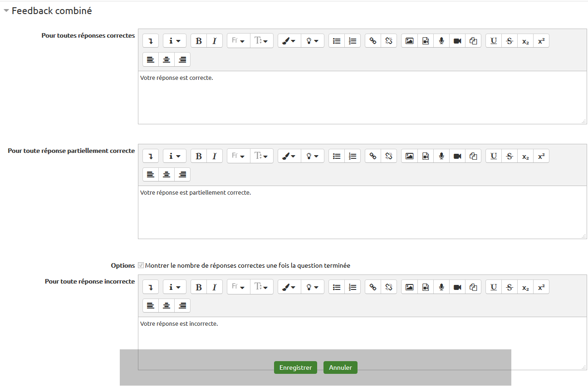Insert image in the incorrect feedback editor
The image size is (588, 387).
pos(409,287)
